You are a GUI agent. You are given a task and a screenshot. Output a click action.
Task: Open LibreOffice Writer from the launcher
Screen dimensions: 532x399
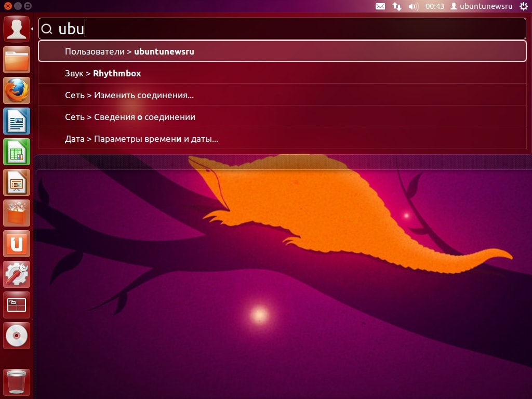(x=17, y=121)
